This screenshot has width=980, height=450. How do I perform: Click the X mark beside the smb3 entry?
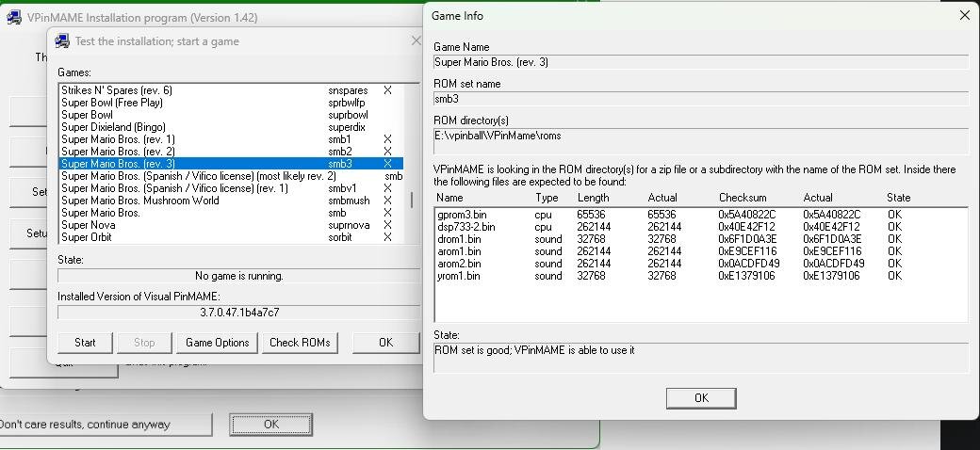coord(387,164)
